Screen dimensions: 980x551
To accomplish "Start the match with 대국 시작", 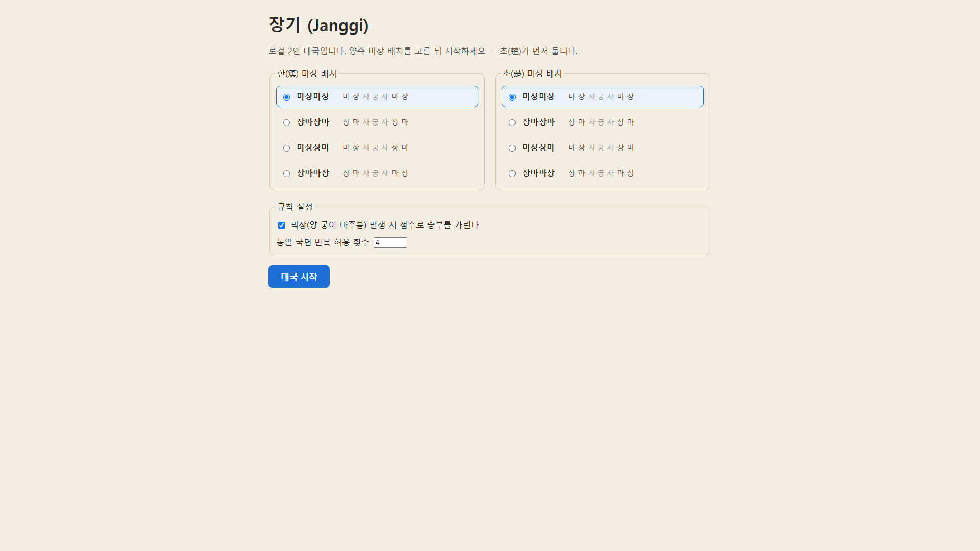I will pos(299,277).
